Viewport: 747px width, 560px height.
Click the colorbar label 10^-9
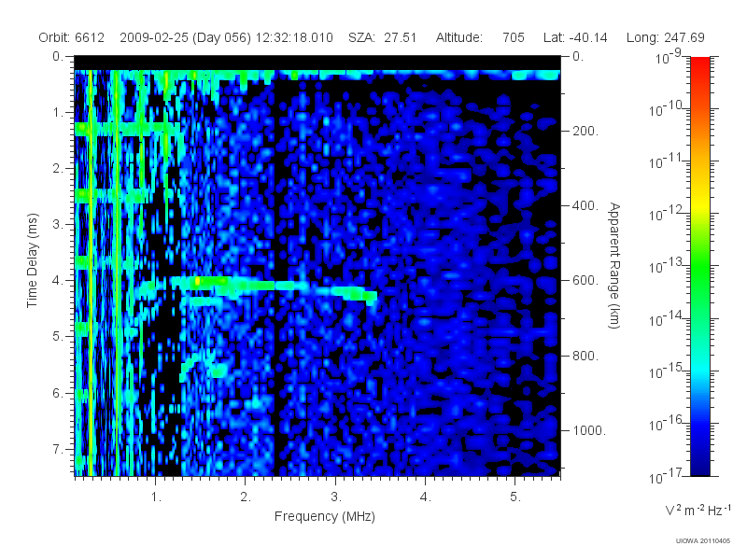click(x=669, y=56)
